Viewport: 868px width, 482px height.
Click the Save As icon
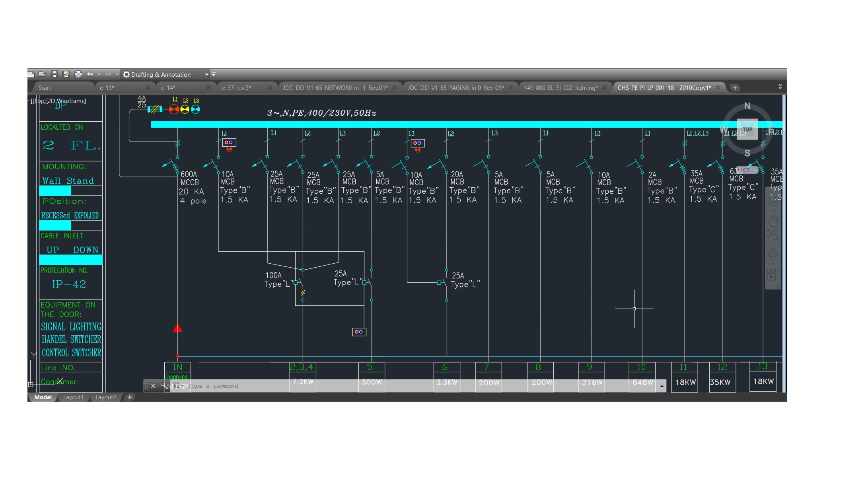click(66, 74)
